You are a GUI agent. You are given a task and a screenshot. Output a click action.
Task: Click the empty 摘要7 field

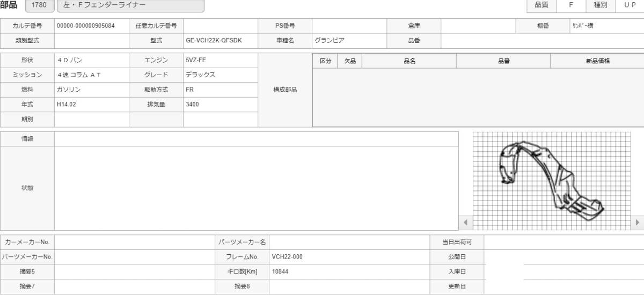(x=135, y=286)
